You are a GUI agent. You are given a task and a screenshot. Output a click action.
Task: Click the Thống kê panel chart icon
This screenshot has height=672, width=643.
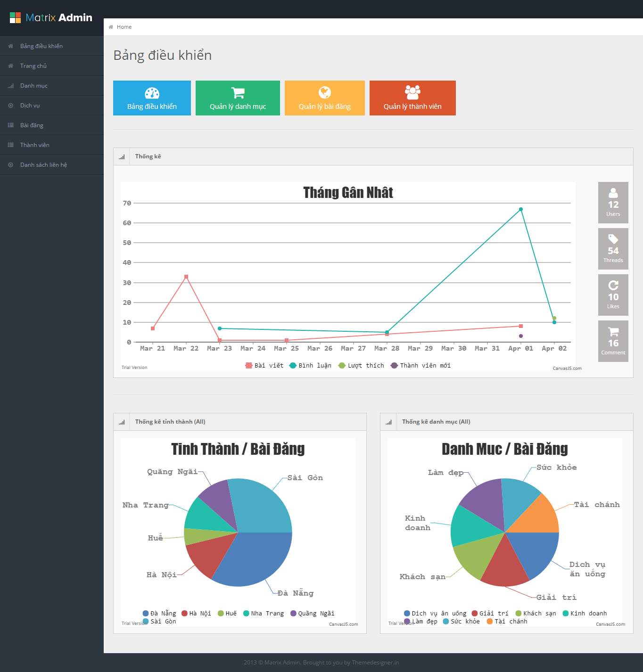click(x=122, y=157)
